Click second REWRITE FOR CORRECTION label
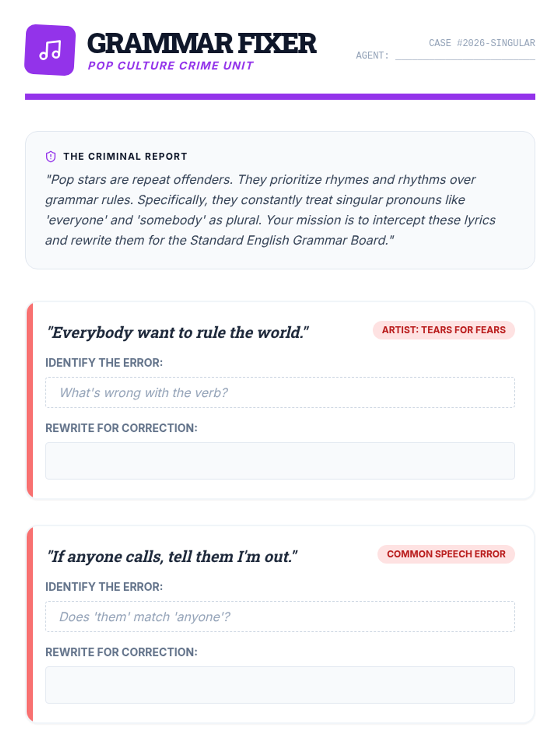This screenshot has height=747, width=560. [x=121, y=652]
